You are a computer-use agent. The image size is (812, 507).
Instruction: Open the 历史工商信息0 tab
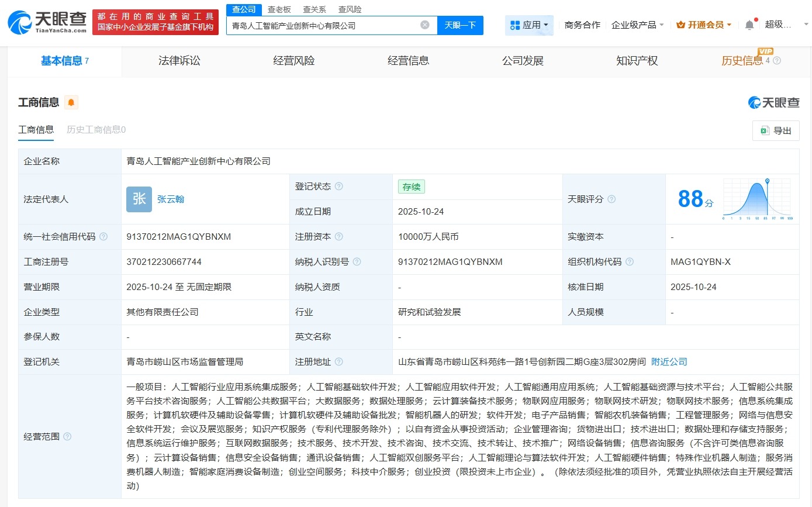[x=95, y=129]
